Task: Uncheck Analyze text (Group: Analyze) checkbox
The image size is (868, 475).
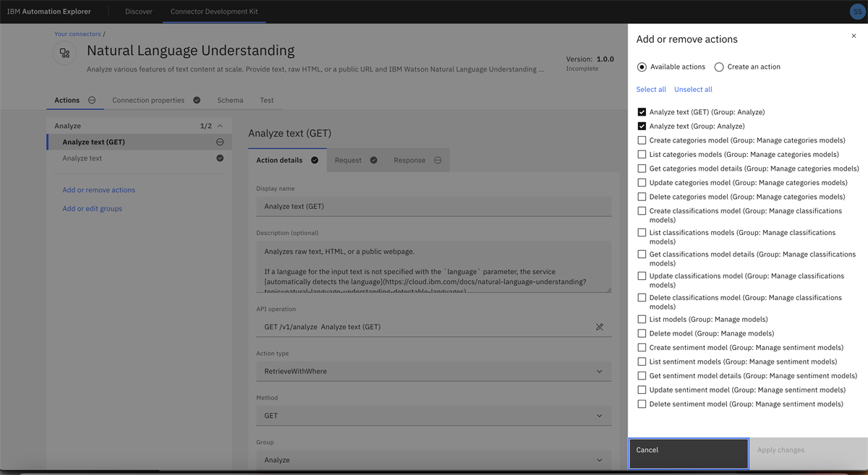Action: click(x=642, y=127)
